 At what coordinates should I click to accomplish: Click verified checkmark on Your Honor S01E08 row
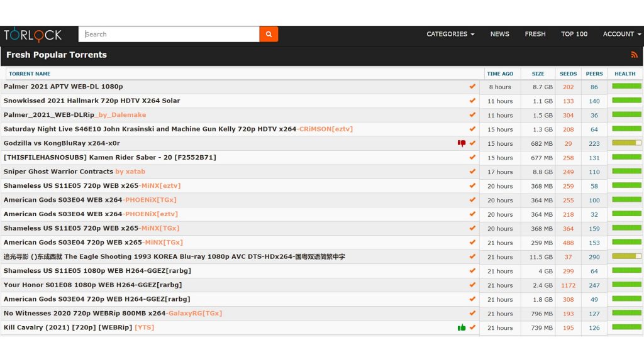pos(472,285)
